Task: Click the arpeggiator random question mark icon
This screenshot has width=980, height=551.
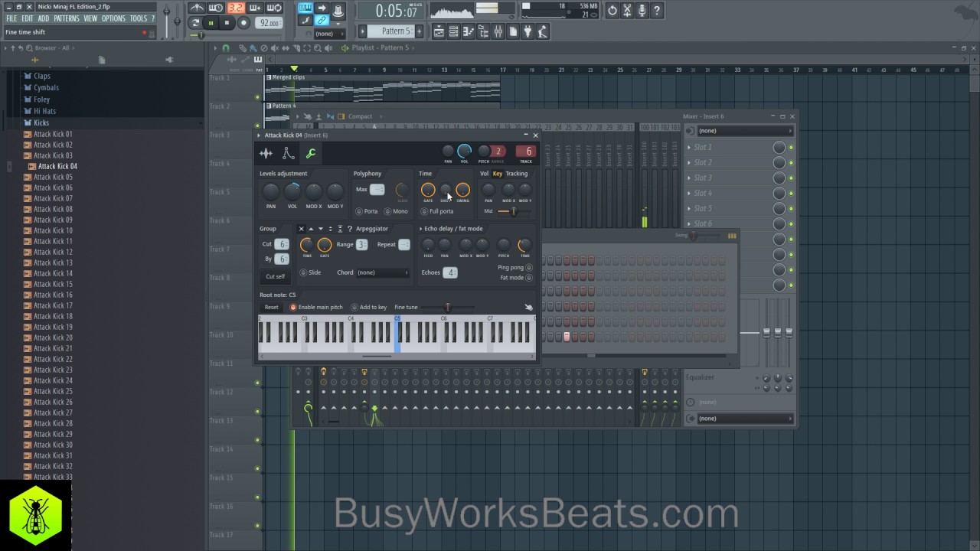Action: [x=350, y=229]
